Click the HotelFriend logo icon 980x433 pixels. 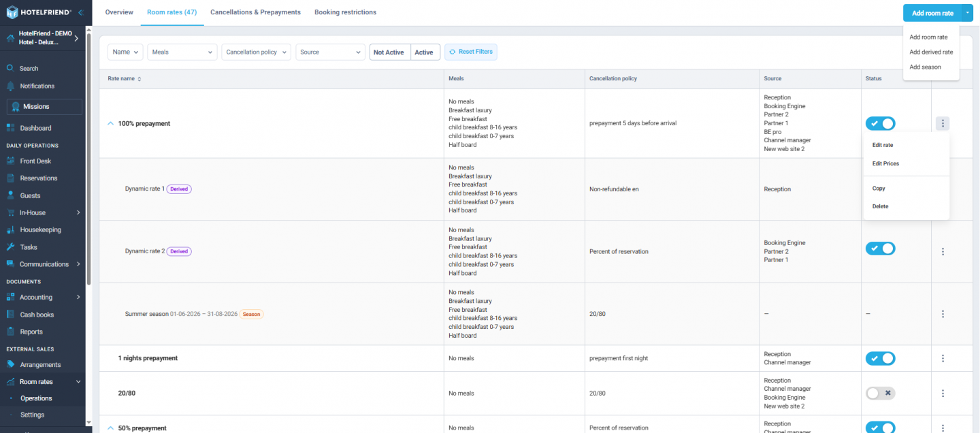[12, 12]
